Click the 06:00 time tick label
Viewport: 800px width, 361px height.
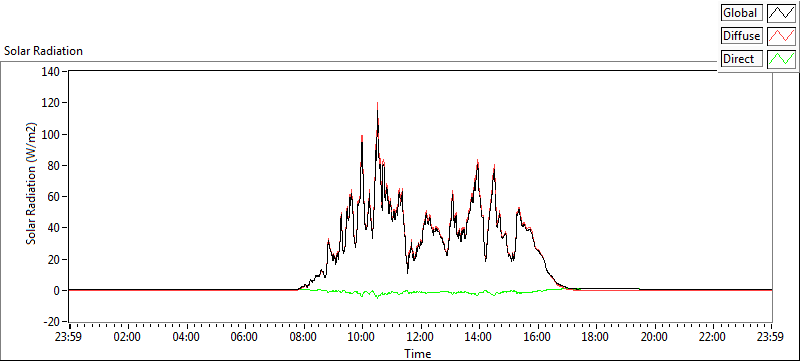[245, 337]
